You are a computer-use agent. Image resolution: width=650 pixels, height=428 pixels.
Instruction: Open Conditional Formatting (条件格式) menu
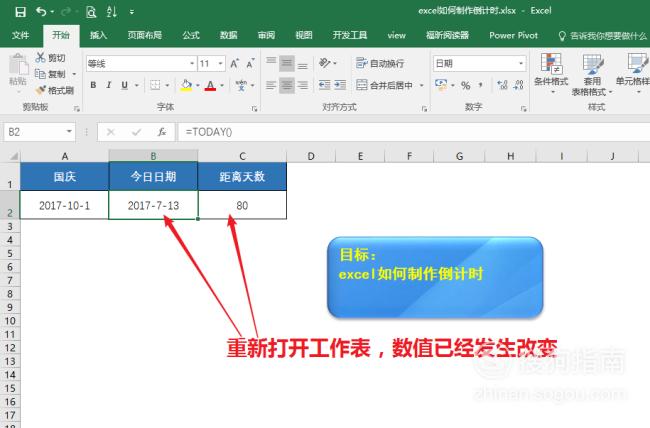[551, 73]
